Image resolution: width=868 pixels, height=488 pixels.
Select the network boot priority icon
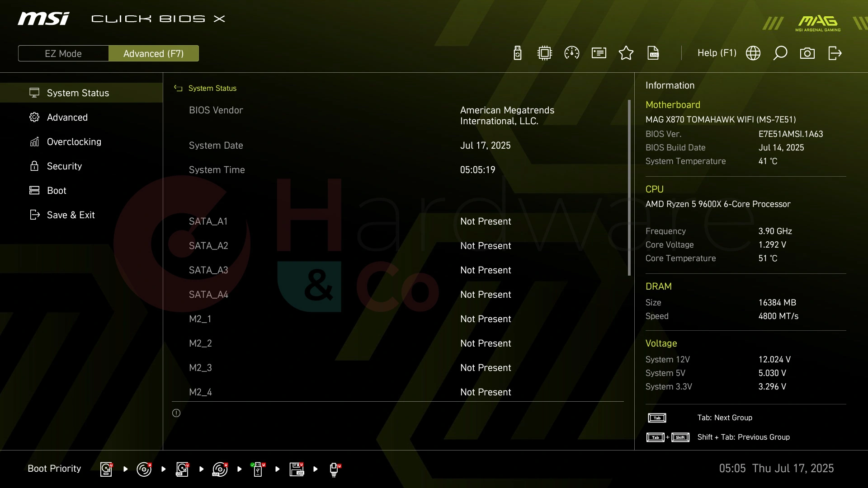[335, 469]
